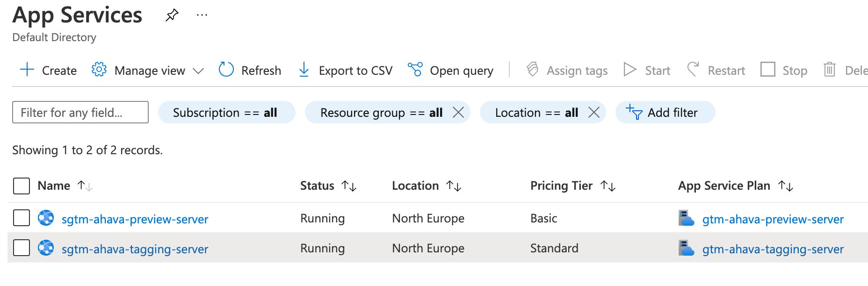Click the Standard pricing tier cell
The height and width of the screenshot is (286, 868).
tap(554, 248)
